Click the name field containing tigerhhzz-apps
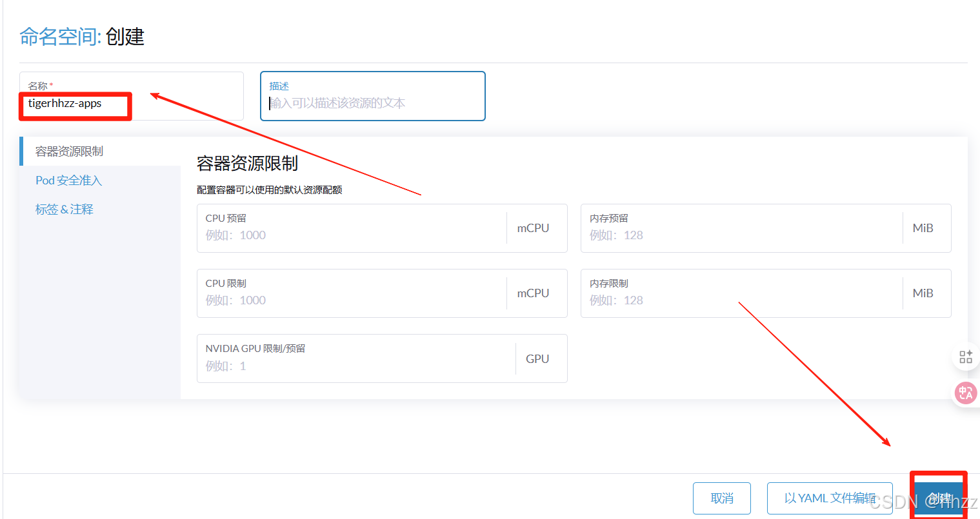Image resolution: width=980 pixels, height=519 pixels. pyautogui.click(x=132, y=96)
